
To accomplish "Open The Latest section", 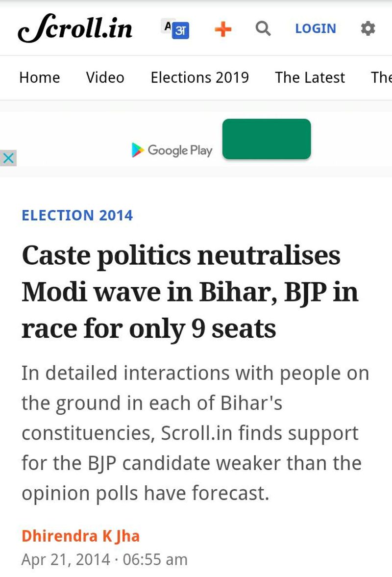I will pos(310,77).
